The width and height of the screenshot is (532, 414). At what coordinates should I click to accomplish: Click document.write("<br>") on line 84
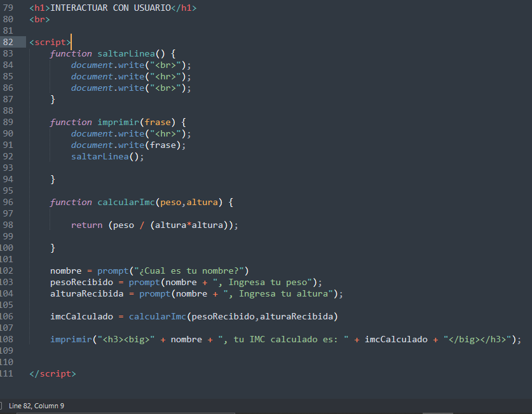point(128,65)
